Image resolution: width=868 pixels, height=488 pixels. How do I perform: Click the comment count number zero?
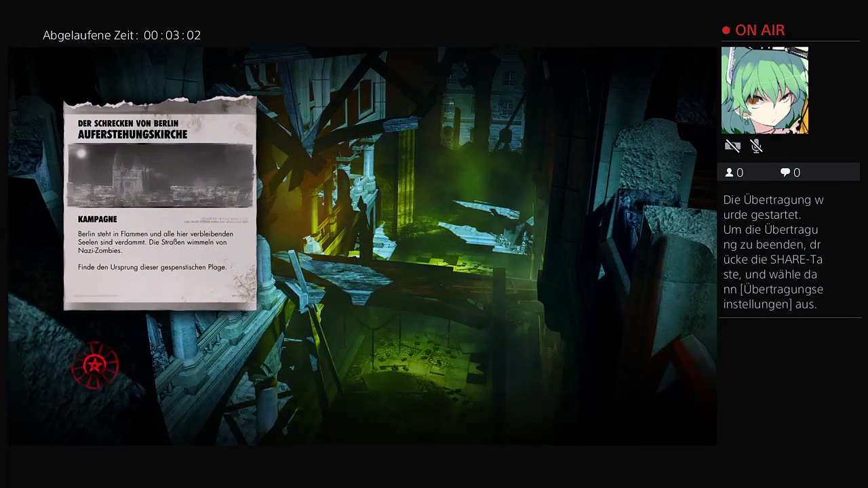[797, 173]
